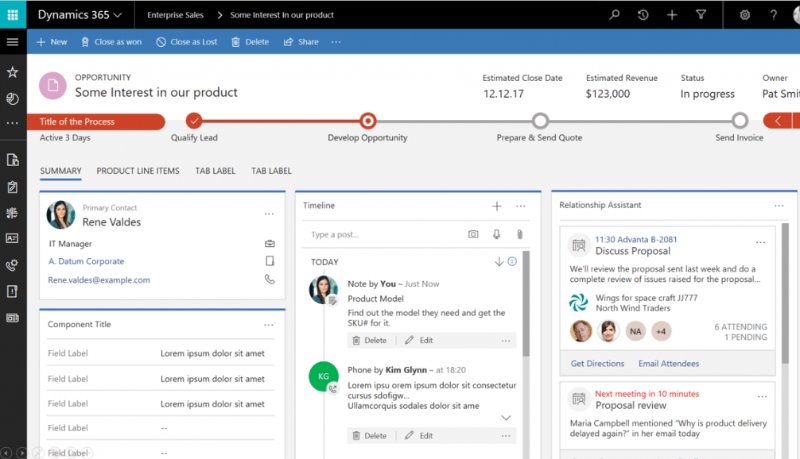This screenshot has width=800, height=459.
Task: Switch to SUMMARY tab
Action: coord(61,171)
